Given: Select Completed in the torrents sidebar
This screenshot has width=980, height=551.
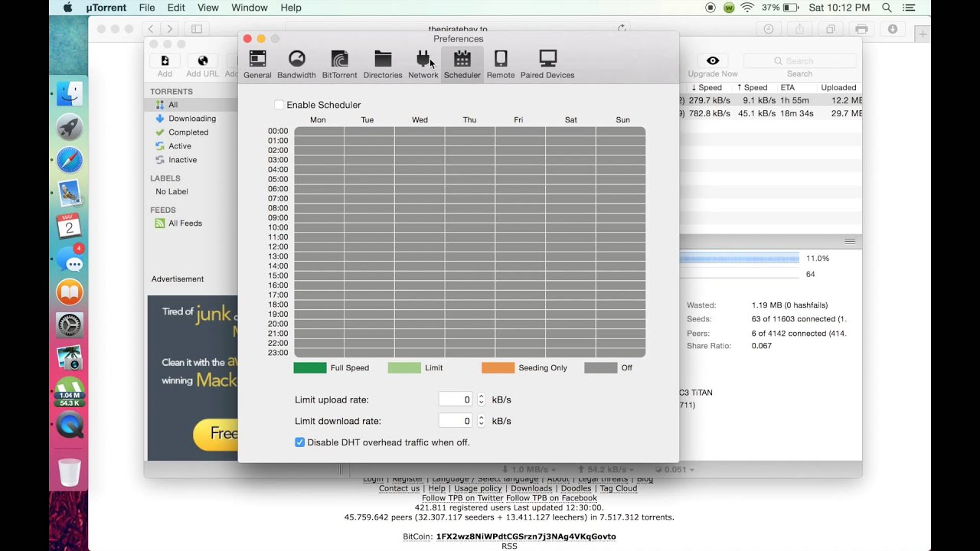Looking at the screenshot, I should (188, 132).
